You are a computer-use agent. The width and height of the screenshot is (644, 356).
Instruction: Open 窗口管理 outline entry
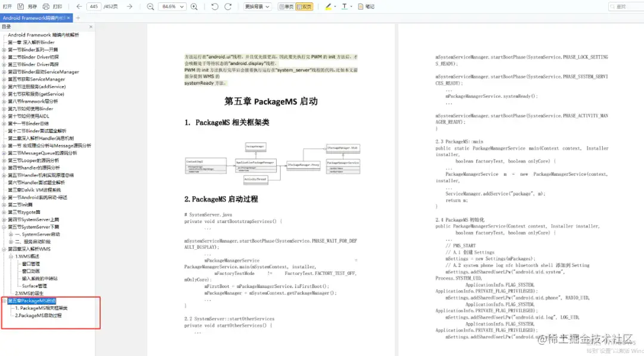pos(31,264)
